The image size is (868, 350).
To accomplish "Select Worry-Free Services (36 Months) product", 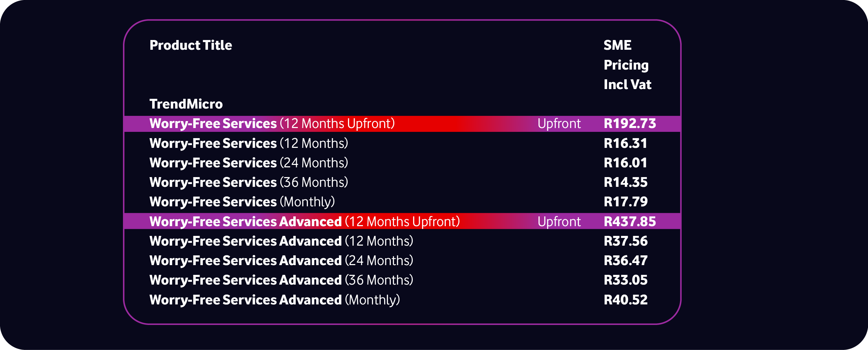I will [249, 182].
